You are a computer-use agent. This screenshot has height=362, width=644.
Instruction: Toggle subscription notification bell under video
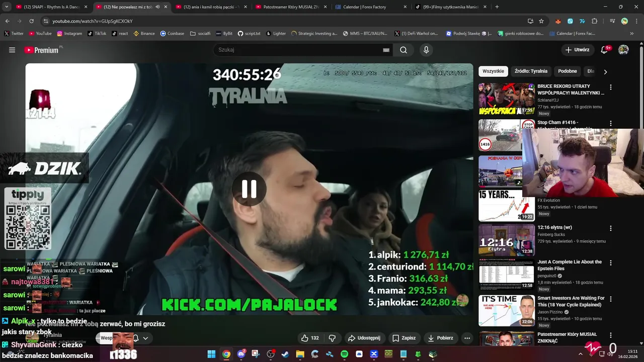135,338
